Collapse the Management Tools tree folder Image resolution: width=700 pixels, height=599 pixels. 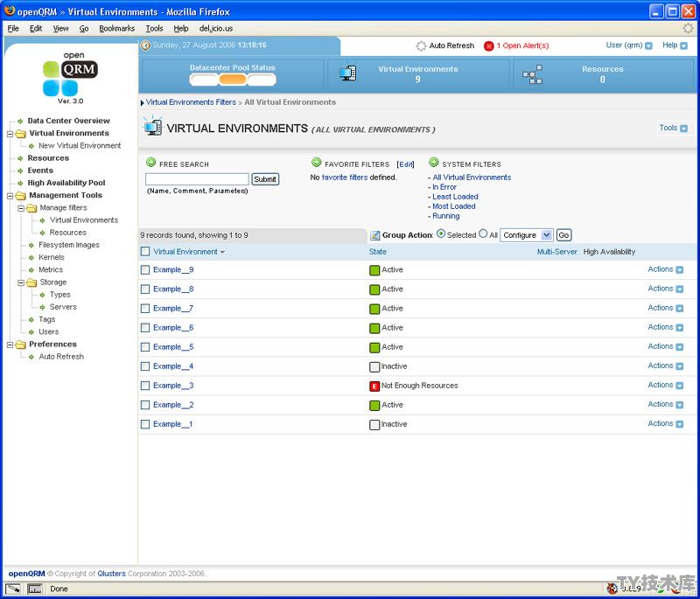click(10, 196)
